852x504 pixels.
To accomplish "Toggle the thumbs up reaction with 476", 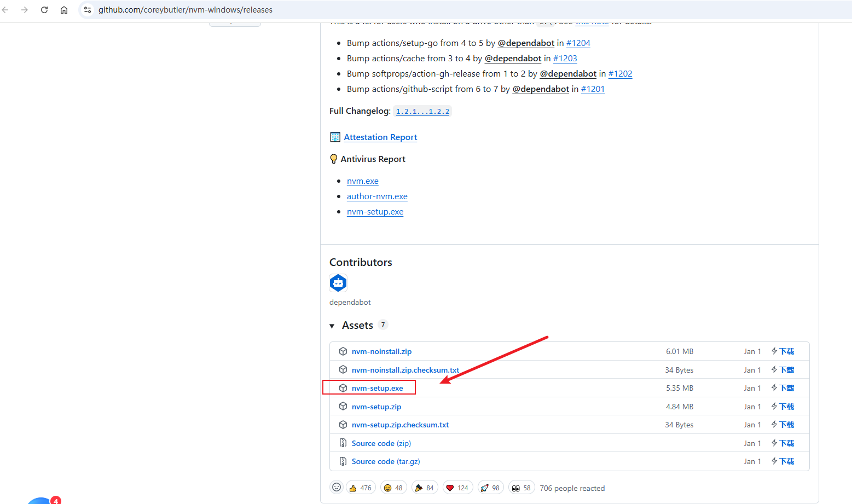I will point(361,488).
